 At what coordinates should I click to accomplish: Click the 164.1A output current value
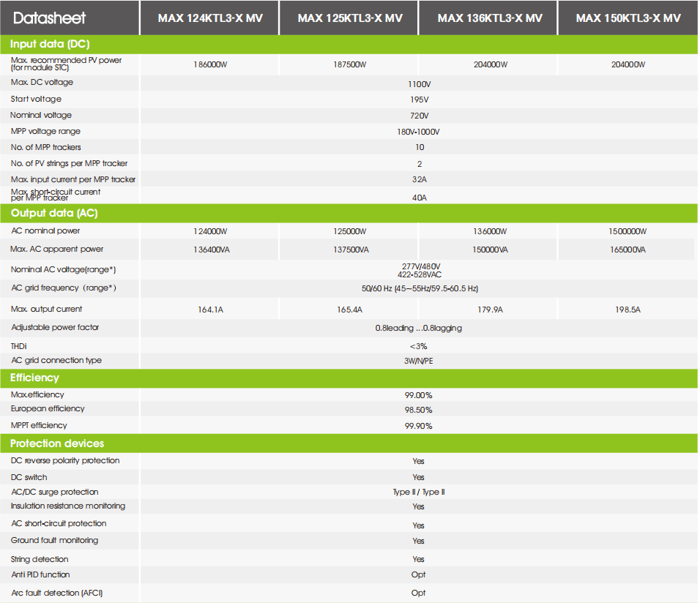click(210, 310)
